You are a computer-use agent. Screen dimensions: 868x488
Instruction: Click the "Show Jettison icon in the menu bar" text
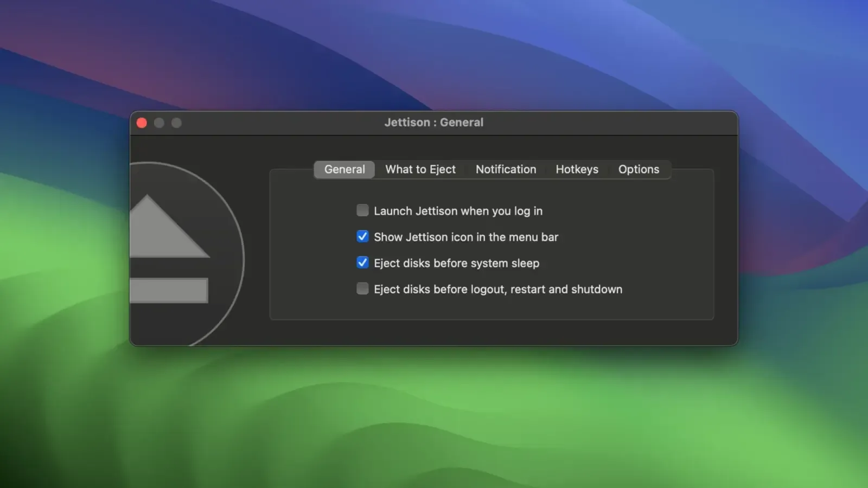point(466,237)
